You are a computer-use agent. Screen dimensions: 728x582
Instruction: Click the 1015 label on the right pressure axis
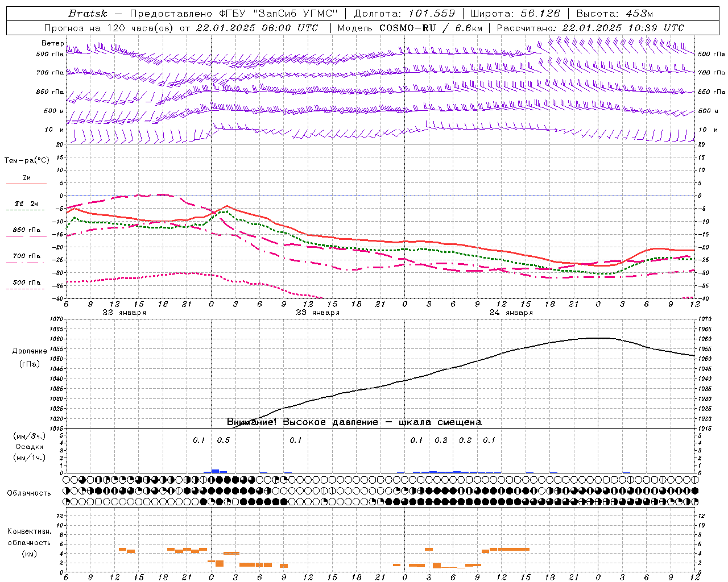pos(704,428)
